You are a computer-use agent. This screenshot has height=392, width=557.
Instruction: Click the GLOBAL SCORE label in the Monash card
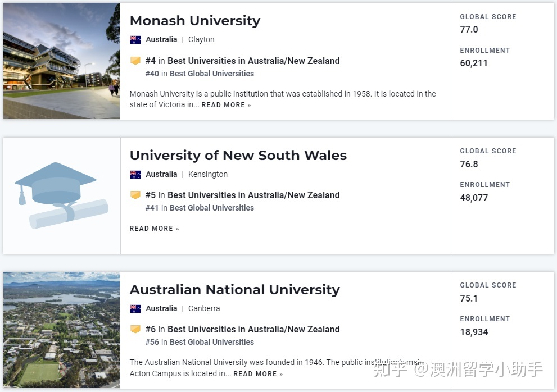tap(488, 17)
